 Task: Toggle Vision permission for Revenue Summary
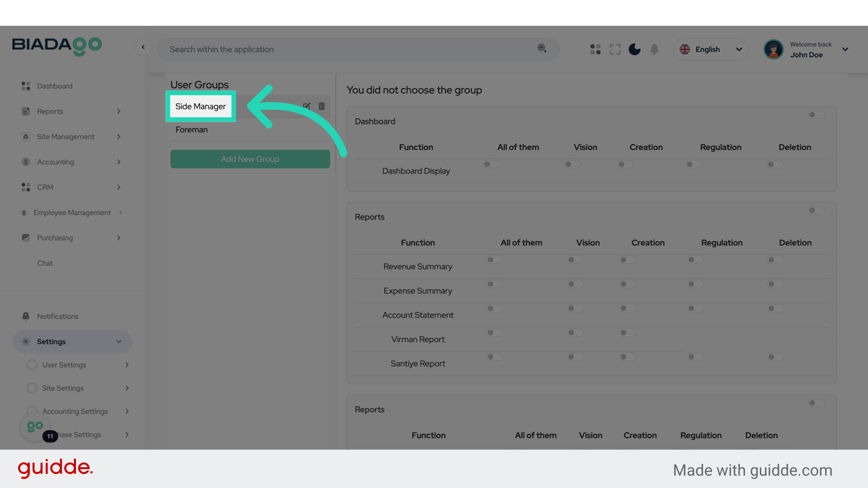pos(575,260)
